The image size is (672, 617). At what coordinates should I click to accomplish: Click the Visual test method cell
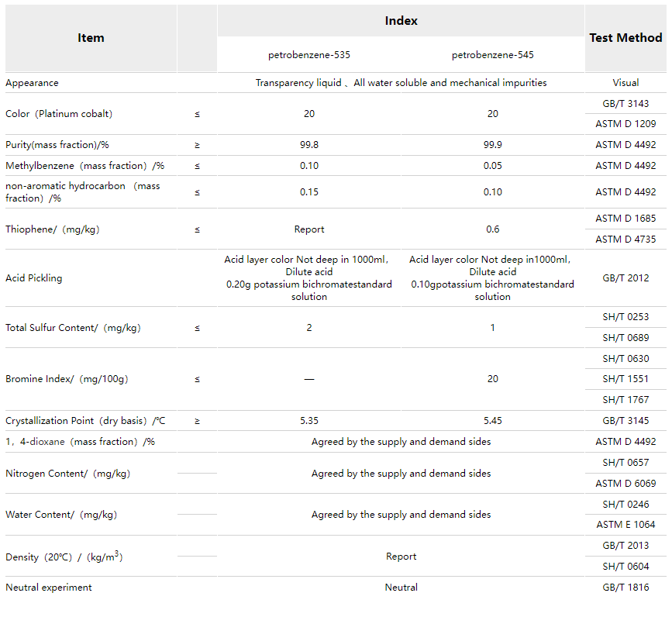pyautogui.click(x=625, y=83)
